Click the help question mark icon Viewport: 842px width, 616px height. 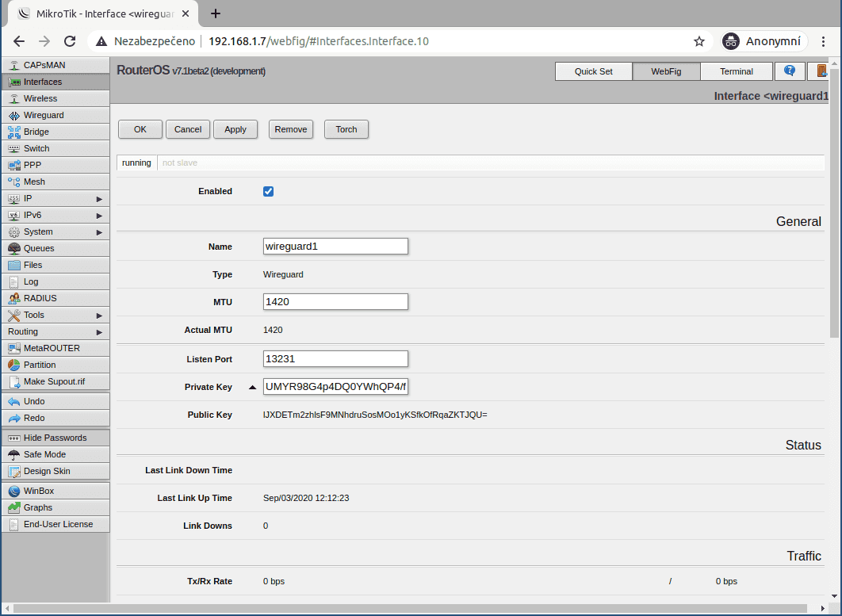pyautogui.click(x=790, y=71)
